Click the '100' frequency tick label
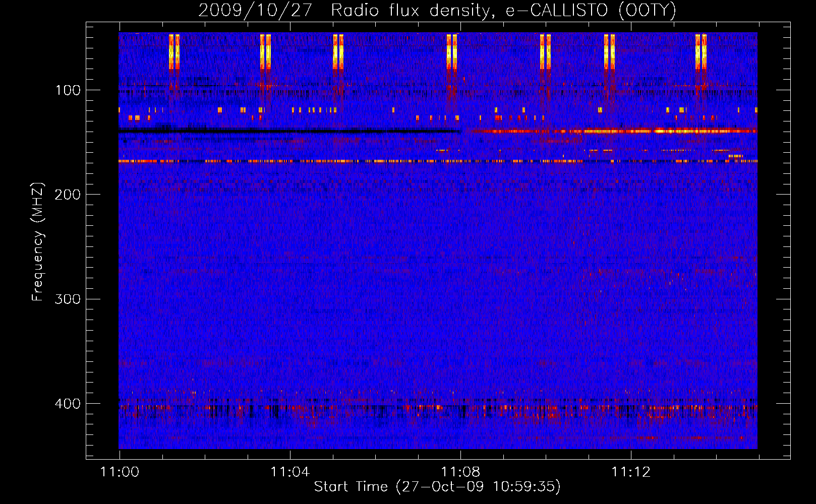The height and width of the screenshot is (504, 816). pyautogui.click(x=68, y=90)
